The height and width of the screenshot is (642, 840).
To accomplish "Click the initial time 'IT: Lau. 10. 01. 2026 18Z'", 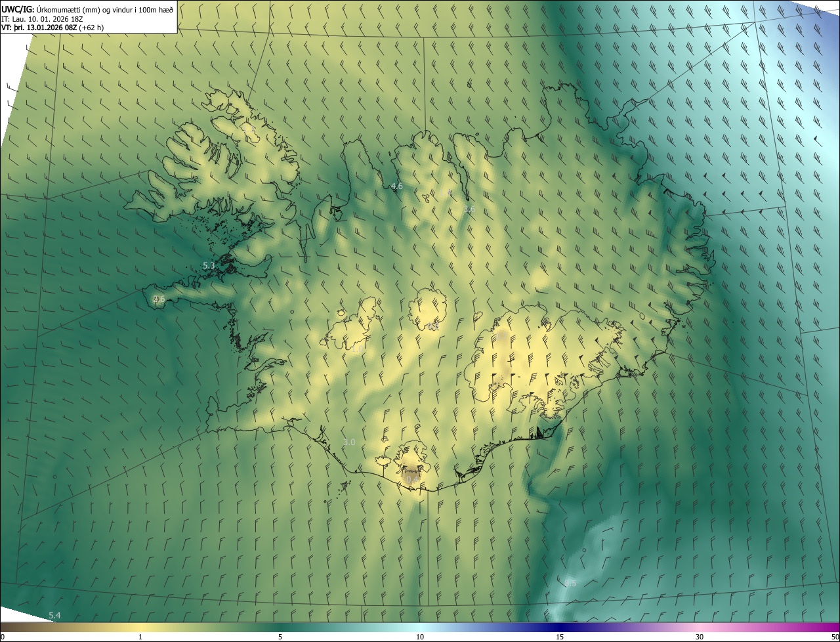I will 42,19.
